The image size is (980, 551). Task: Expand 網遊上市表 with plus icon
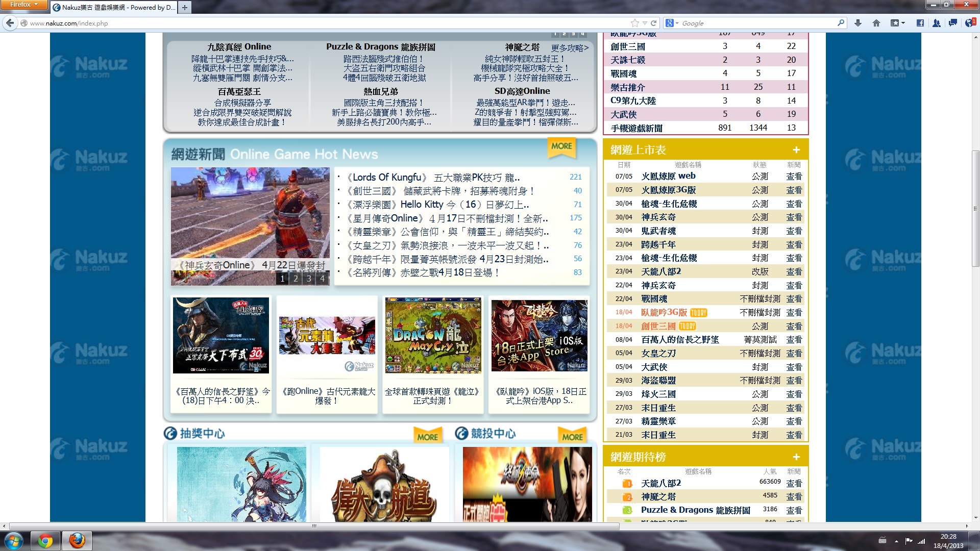pyautogui.click(x=796, y=150)
